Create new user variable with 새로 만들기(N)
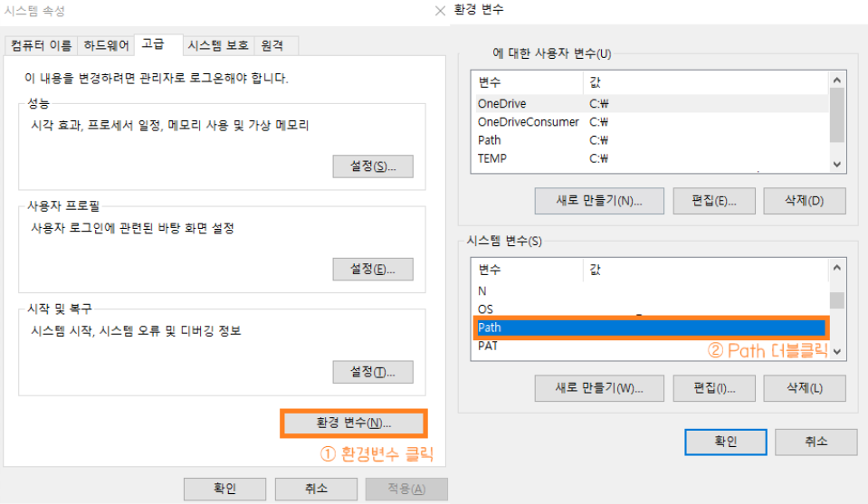The image size is (868, 504). tap(599, 201)
